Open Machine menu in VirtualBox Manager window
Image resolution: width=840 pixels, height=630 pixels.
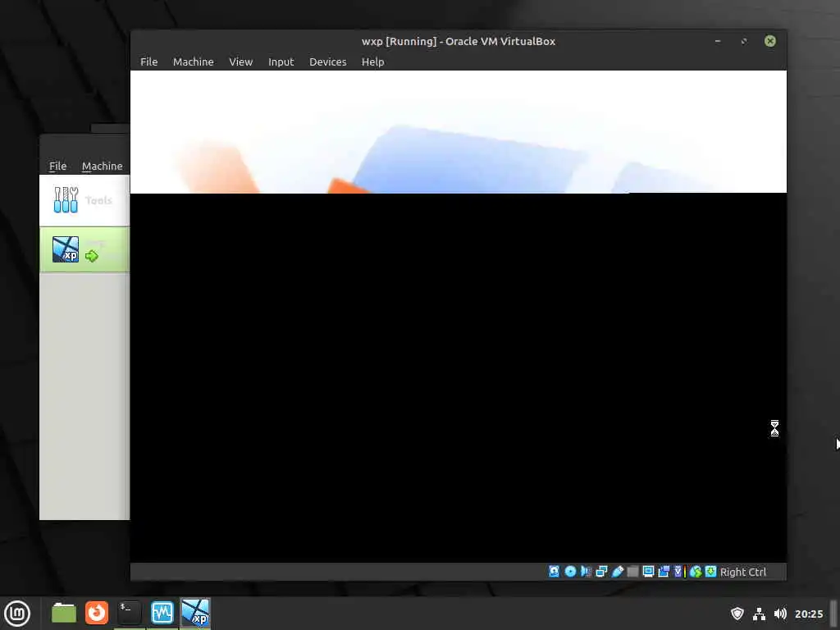[103, 166]
